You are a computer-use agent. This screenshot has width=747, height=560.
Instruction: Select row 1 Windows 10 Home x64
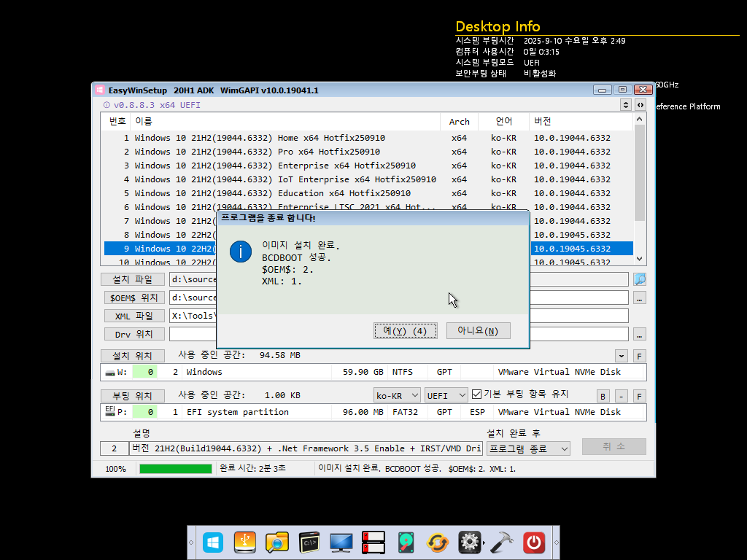click(x=368, y=138)
